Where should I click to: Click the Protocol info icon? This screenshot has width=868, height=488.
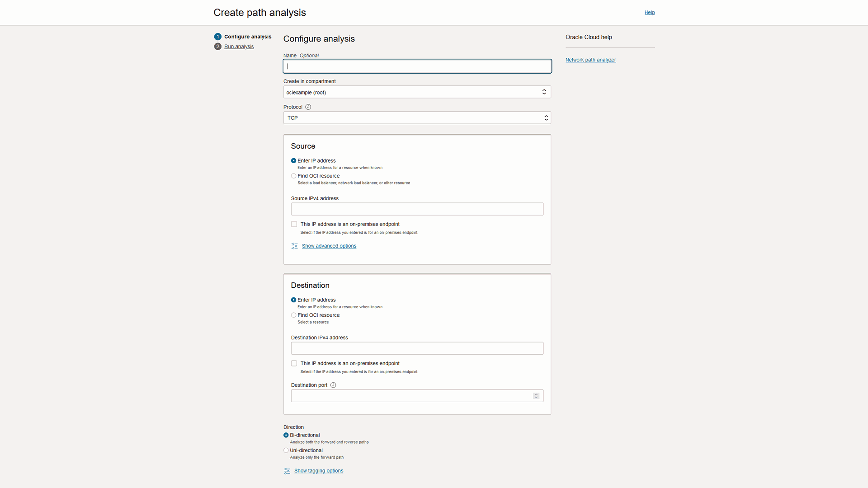308,107
